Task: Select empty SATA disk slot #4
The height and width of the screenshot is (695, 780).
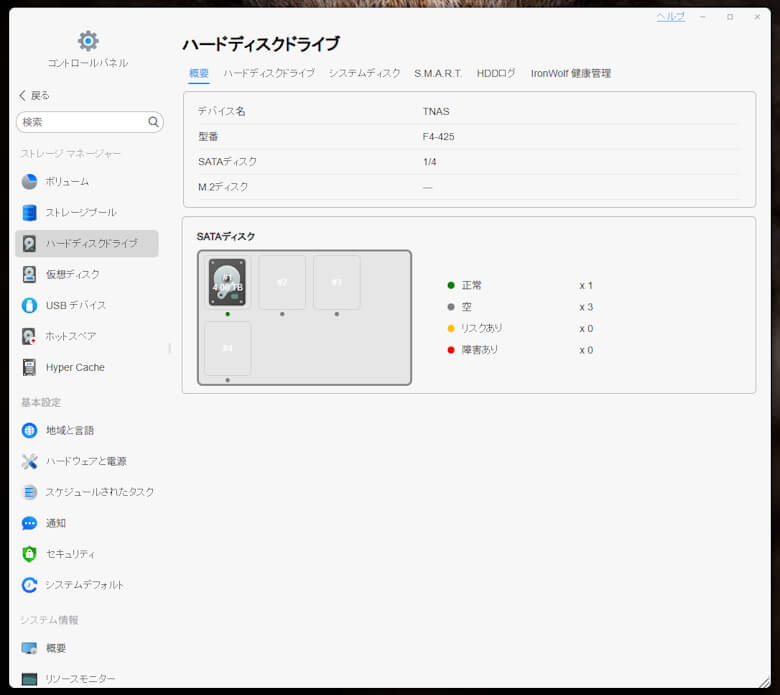Action: click(227, 348)
